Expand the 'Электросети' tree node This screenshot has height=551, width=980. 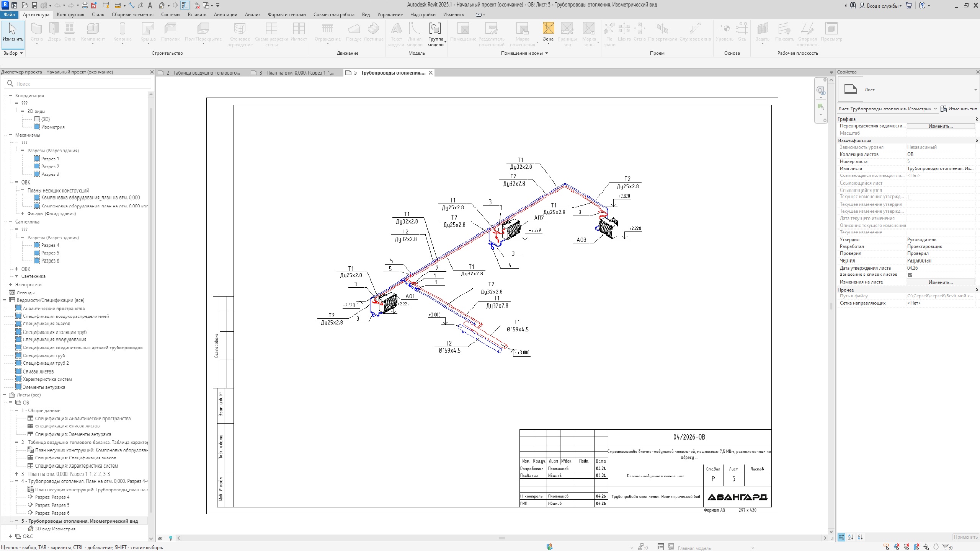[x=10, y=284]
